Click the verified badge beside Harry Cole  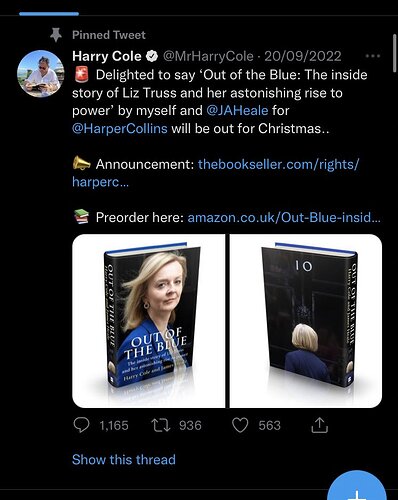click(x=152, y=56)
